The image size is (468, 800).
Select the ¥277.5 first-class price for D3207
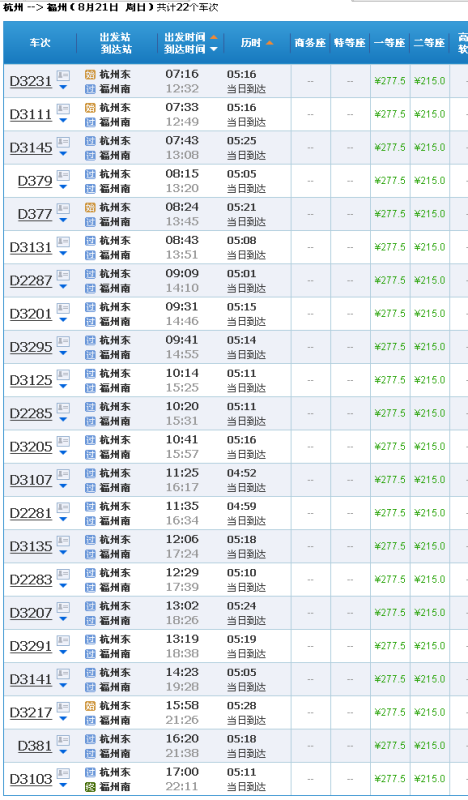point(389,613)
